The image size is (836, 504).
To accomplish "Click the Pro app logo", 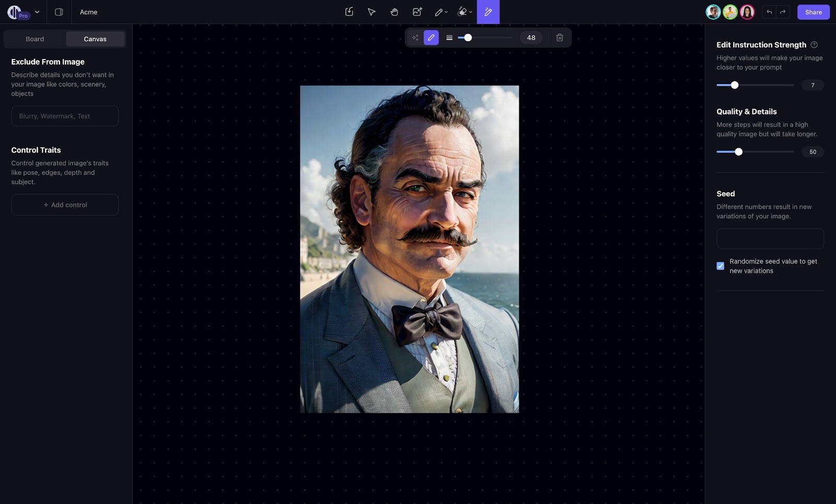I will tap(18, 12).
